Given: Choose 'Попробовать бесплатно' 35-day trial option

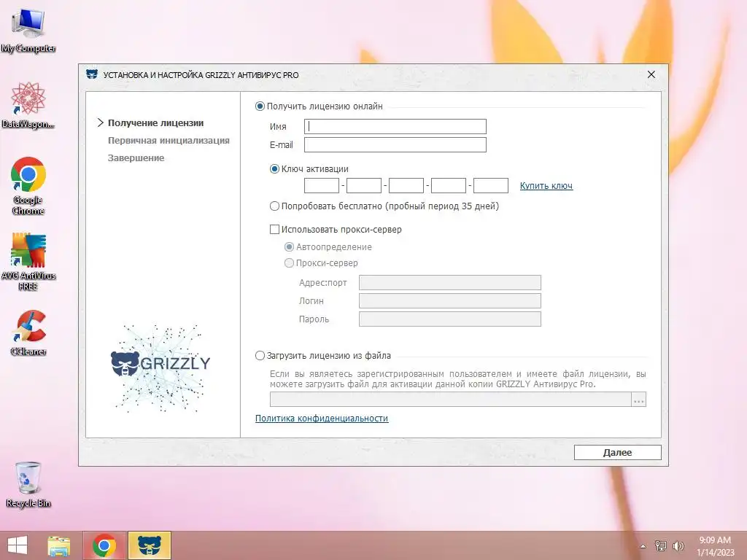Looking at the screenshot, I should pos(274,206).
